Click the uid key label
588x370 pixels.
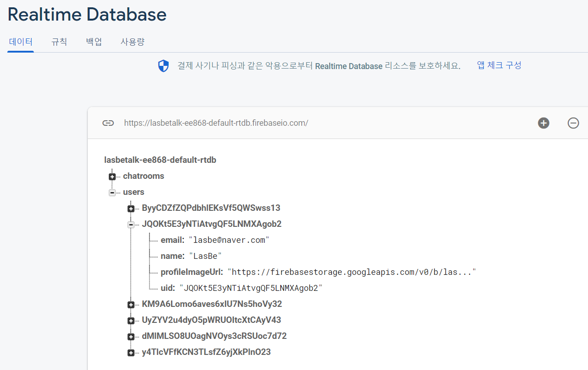(x=168, y=288)
